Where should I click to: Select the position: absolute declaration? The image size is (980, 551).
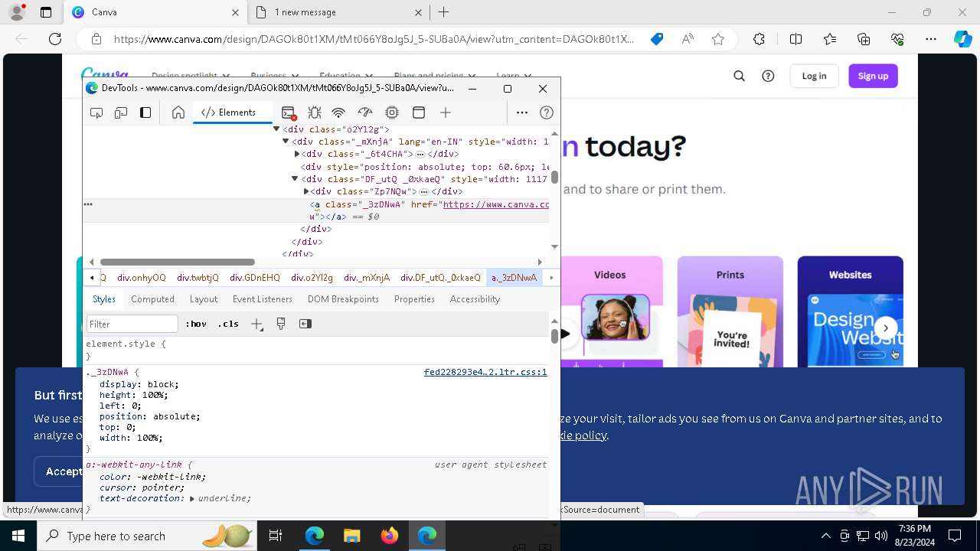[149, 416]
